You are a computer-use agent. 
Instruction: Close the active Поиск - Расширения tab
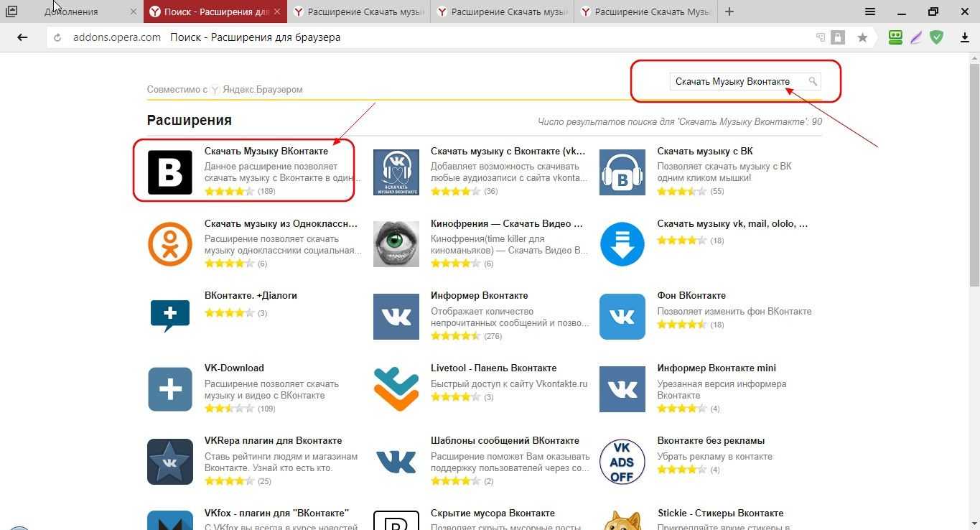click(279, 11)
